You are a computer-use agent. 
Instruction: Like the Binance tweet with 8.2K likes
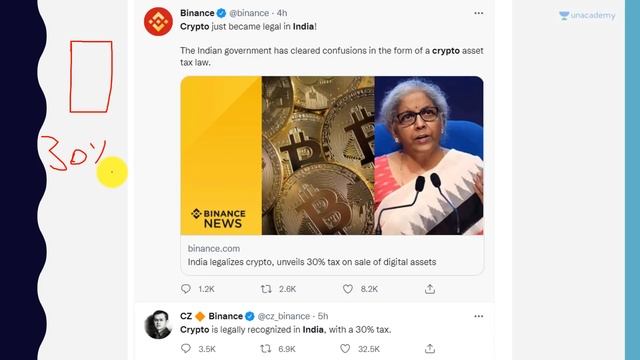click(x=348, y=289)
